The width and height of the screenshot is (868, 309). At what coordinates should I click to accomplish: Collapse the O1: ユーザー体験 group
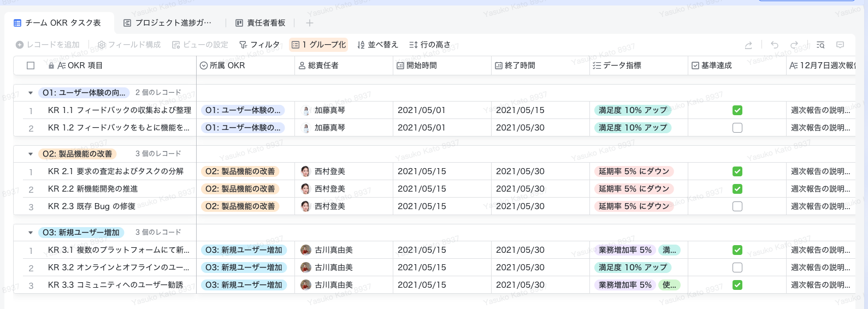[31, 93]
